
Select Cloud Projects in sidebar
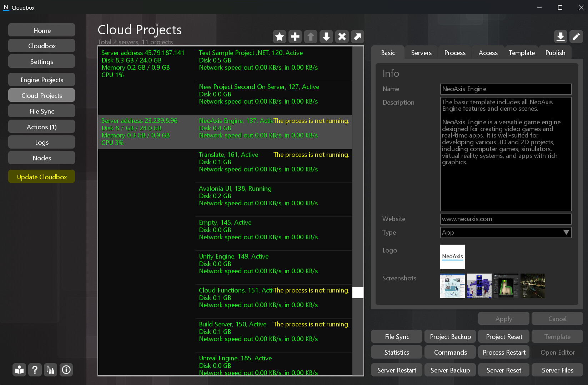point(42,95)
